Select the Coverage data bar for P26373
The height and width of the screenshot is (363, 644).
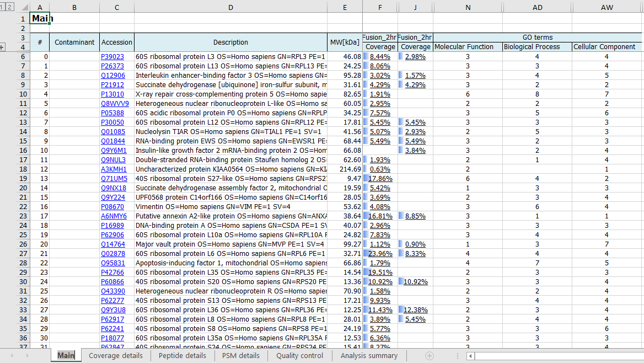[x=379, y=66]
